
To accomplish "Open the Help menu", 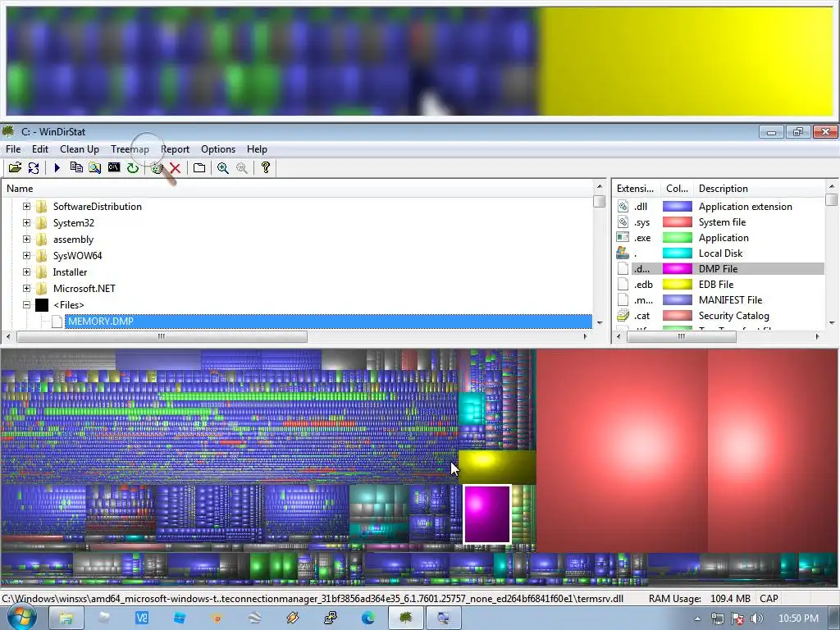I will click(257, 149).
